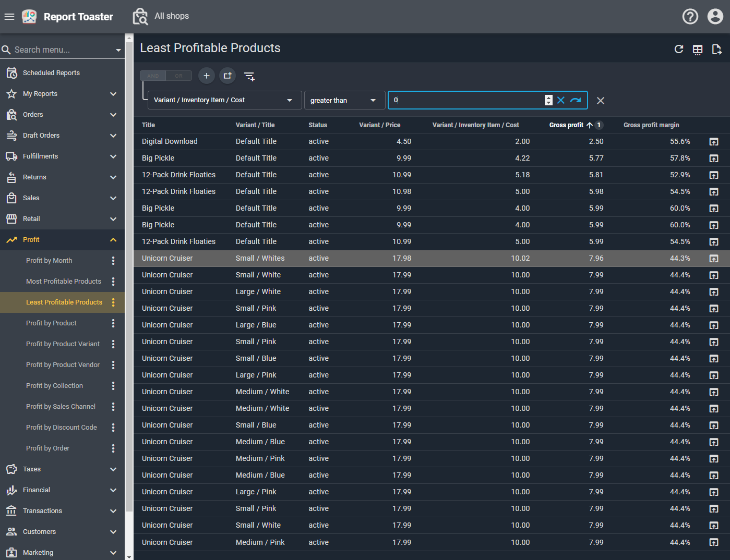This screenshot has width=730, height=560.
Task: Open the user account profile icon
Action: click(x=715, y=17)
